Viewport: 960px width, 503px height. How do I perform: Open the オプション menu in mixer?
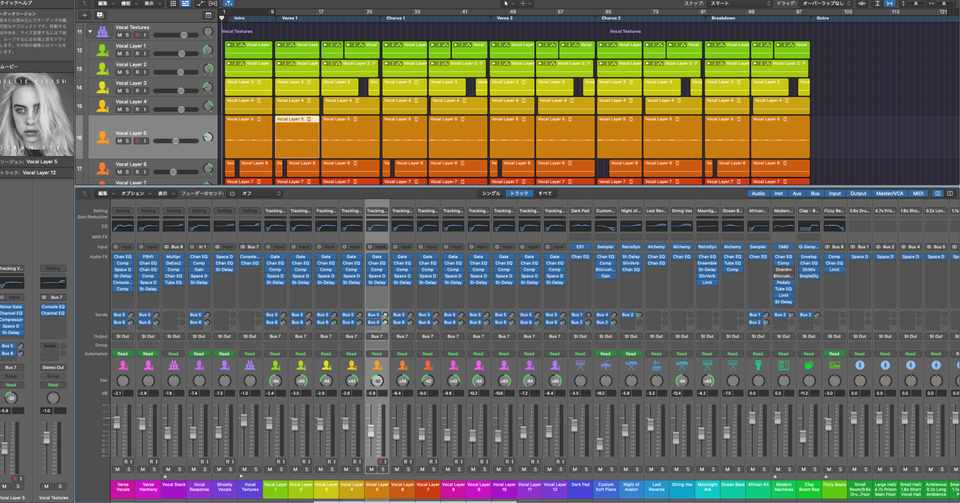pyautogui.click(x=133, y=193)
